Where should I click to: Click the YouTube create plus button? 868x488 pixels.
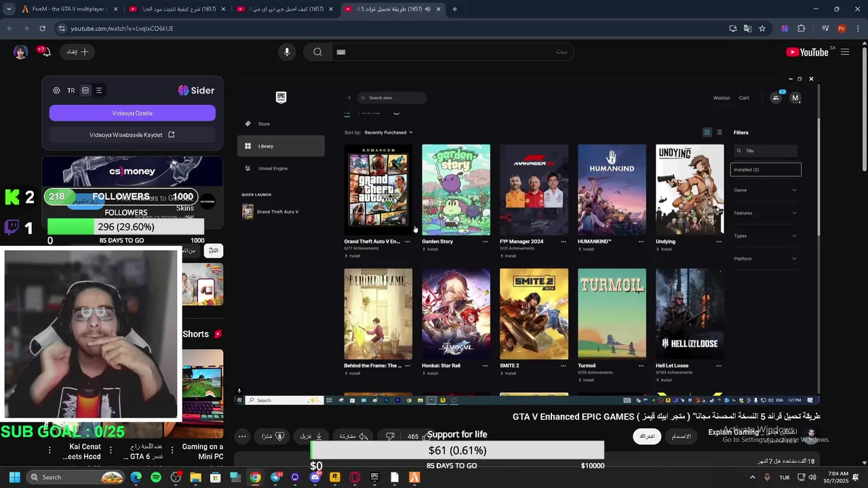(x=78, y=52)
